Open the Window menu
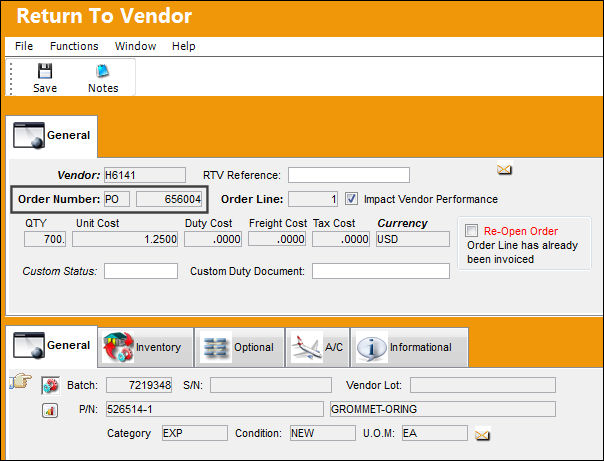 click(x=135, y=46)
